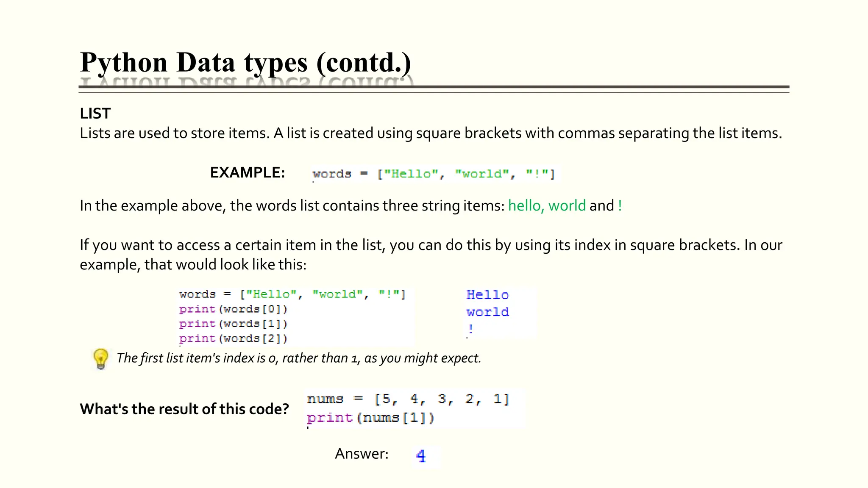Click the blue '!' output line
868x488 pixels.
470,328
